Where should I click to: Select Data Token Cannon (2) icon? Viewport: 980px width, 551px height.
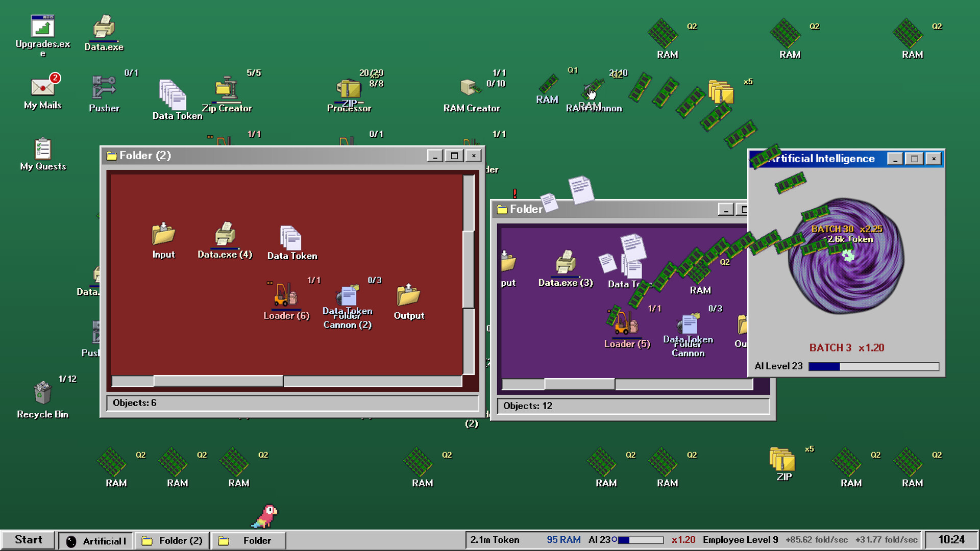348,296
